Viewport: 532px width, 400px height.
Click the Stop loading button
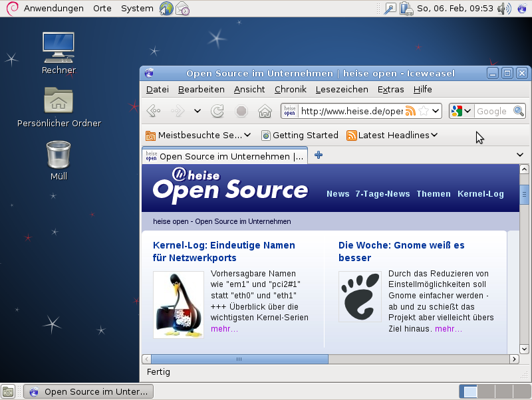click(241, 111)
